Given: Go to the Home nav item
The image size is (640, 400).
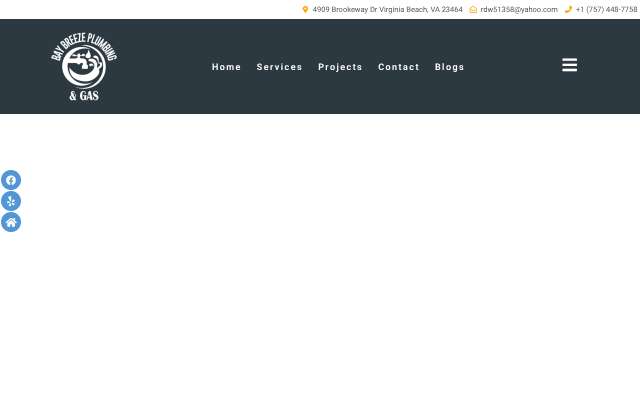Looking at the screenshot, I should point(227,67).
